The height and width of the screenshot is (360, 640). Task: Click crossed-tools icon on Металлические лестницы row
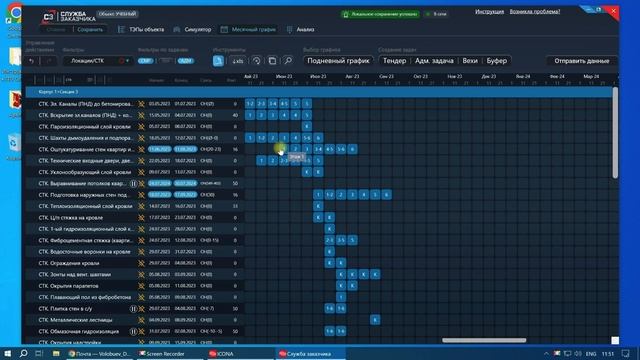pos(141,320)
